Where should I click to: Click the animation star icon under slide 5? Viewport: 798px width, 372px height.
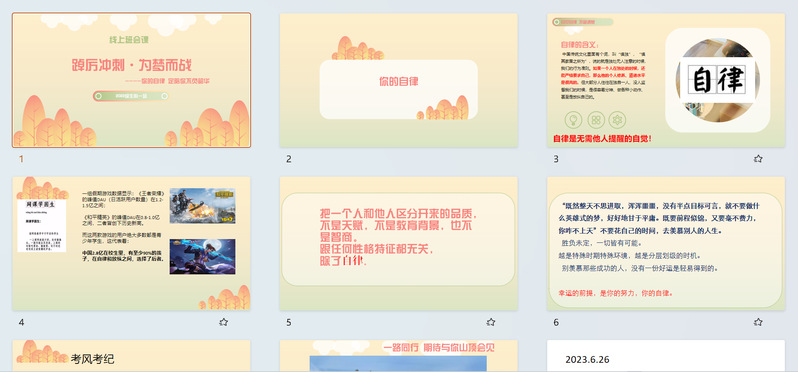tap(491, 322)
